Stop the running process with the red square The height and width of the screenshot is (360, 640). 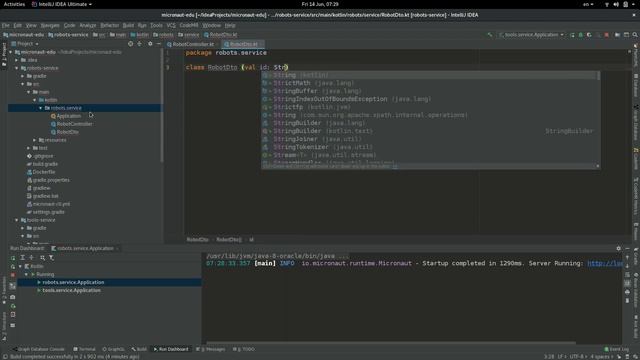(x=607, y=35)
